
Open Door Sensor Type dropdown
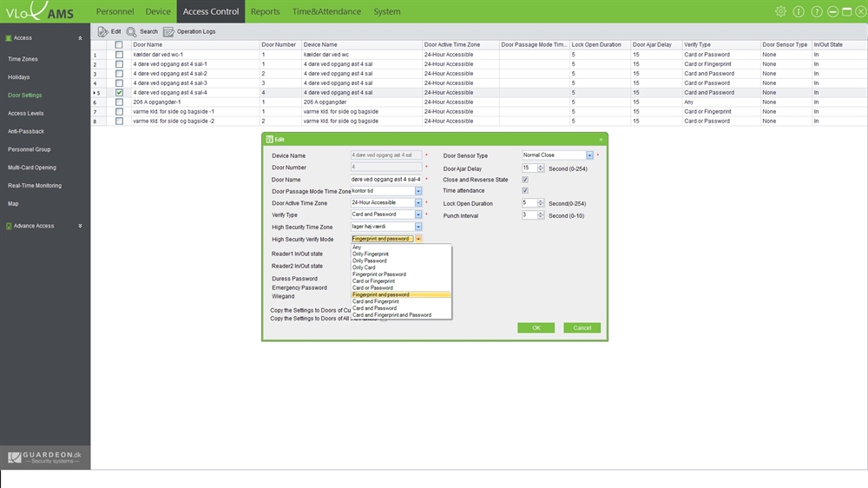[589, 155]
